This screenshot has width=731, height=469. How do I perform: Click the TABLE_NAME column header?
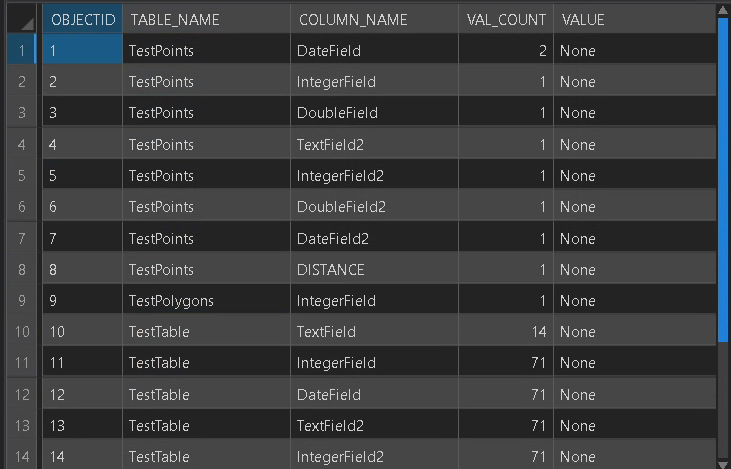click(174, 19)
